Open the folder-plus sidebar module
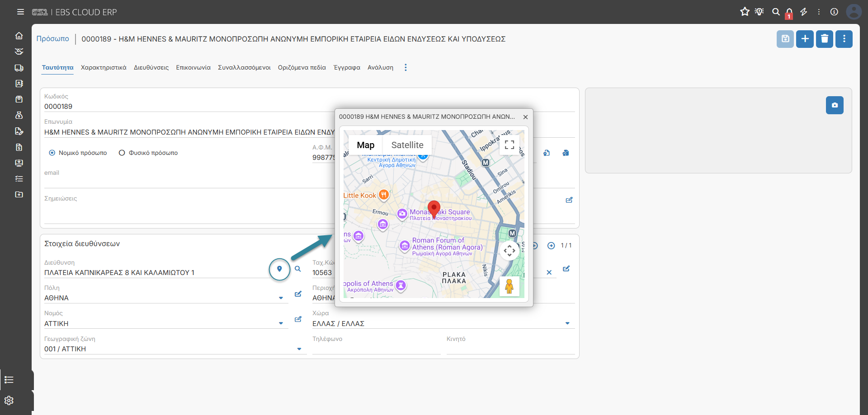 (x=19, y=195)
